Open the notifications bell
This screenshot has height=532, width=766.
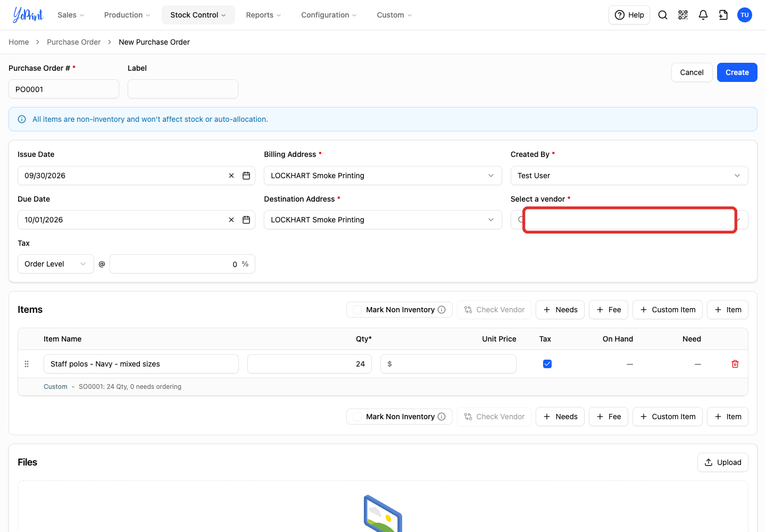click(x=703, y=15)
